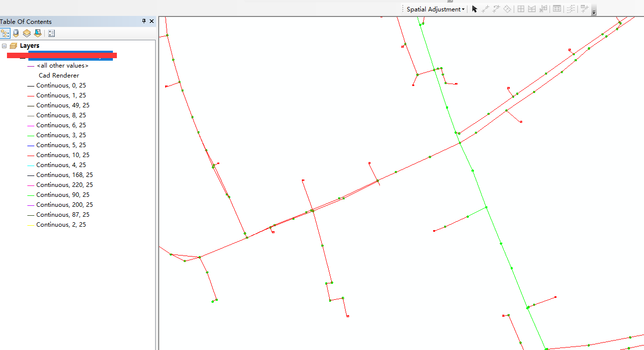Click the 'Continuous, 220, 25' legend entry

point(65,185)
